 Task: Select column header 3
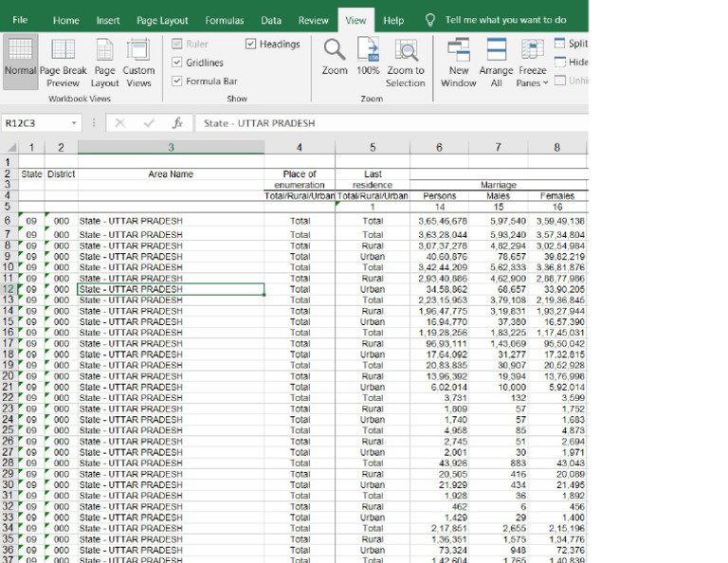[x=171, y=148]
